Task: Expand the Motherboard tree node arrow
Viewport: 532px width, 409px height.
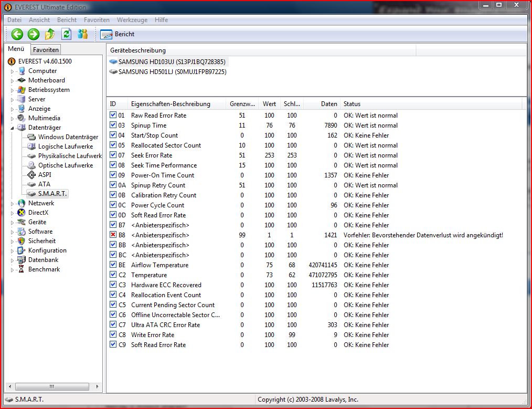Action: coord(12,81)
